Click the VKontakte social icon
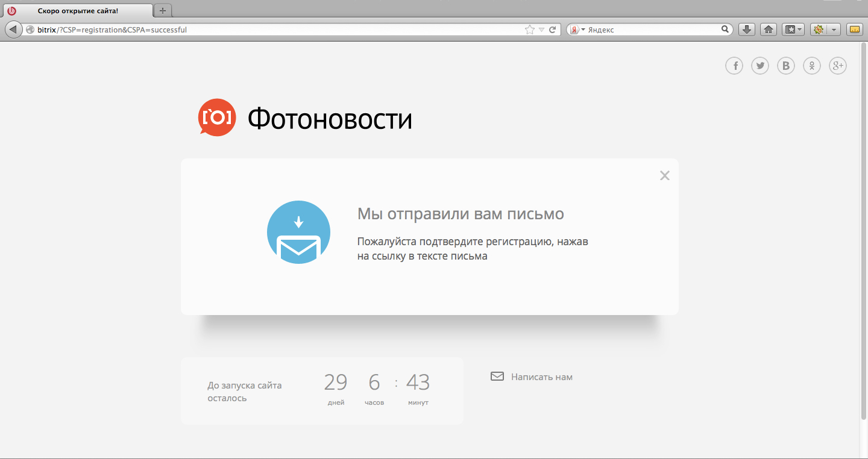Screen dimensions: 868x459 click(x=785, y=66)
